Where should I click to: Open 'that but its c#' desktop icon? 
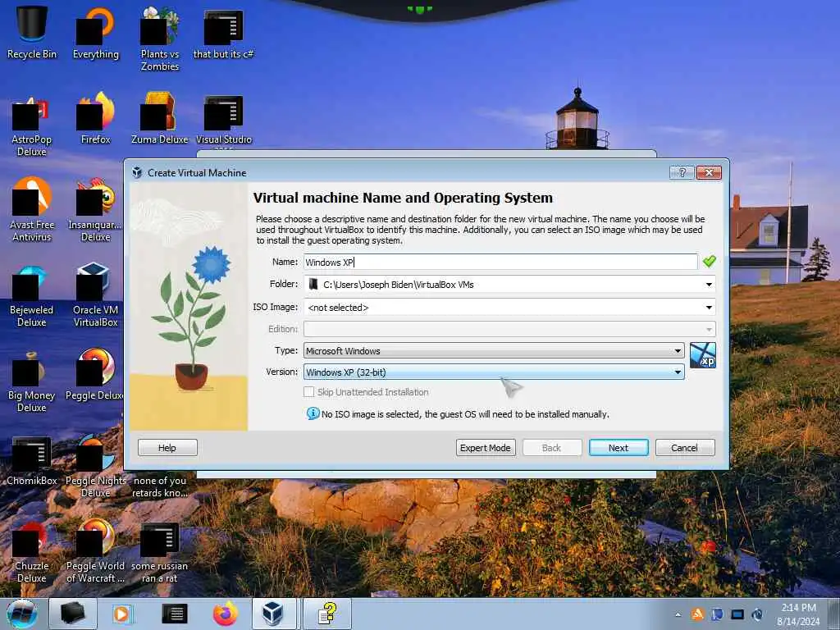tap(223, 33)
